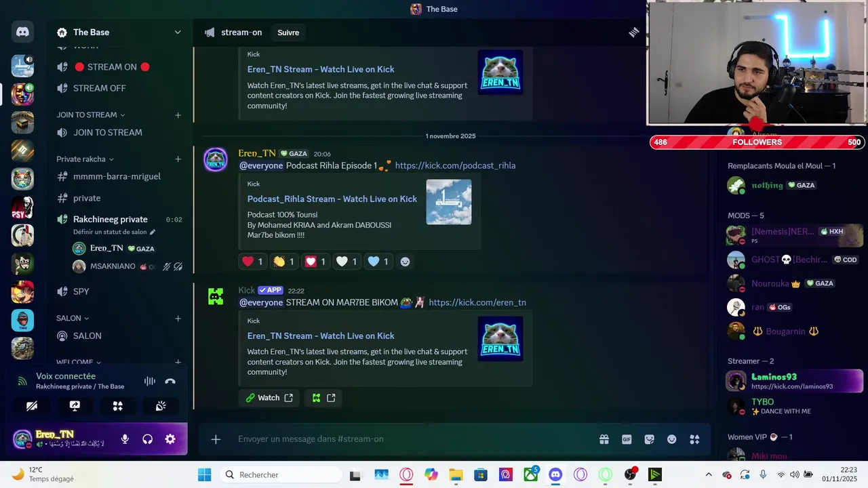Click taskbar Rechercher search box
Viewport: 868px width, 488px height.
pos(281,474)
